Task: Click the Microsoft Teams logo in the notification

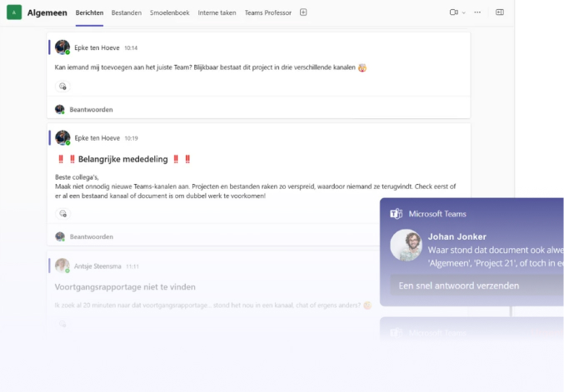Action: (x=396, y=214)
